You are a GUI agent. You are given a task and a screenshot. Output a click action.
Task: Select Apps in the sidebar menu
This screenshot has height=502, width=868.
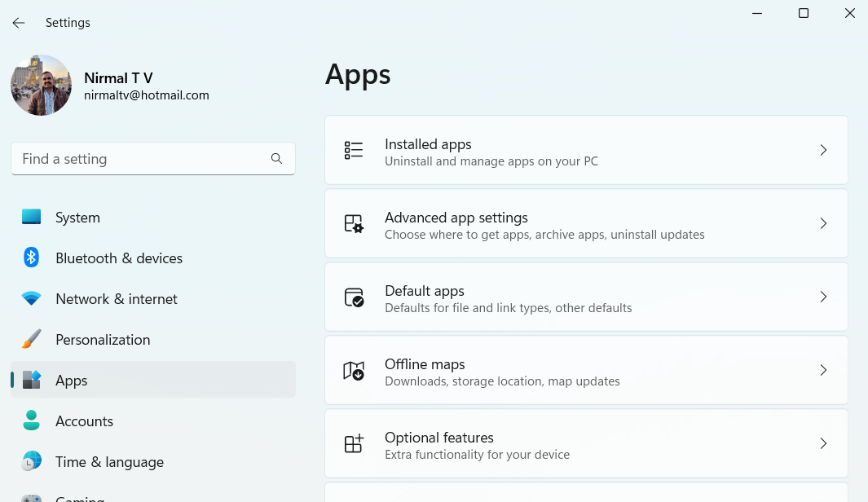[153, 380]
